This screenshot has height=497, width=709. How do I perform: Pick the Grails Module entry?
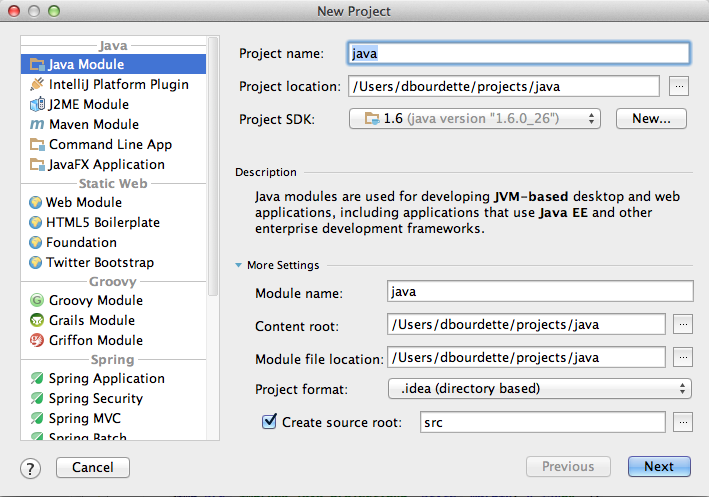[113, 320]
